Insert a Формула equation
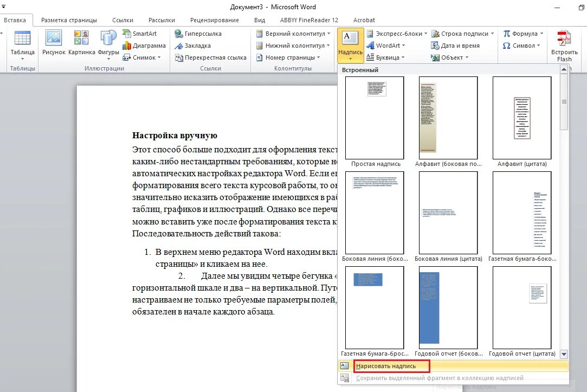The width and height of the screenshot is (587, 392). 523,34
